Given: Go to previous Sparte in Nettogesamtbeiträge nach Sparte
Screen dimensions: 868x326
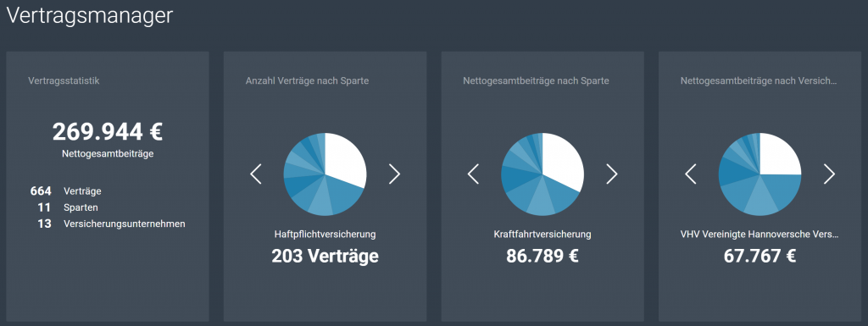Looking at the screenshot, I should tap(473, 174).
